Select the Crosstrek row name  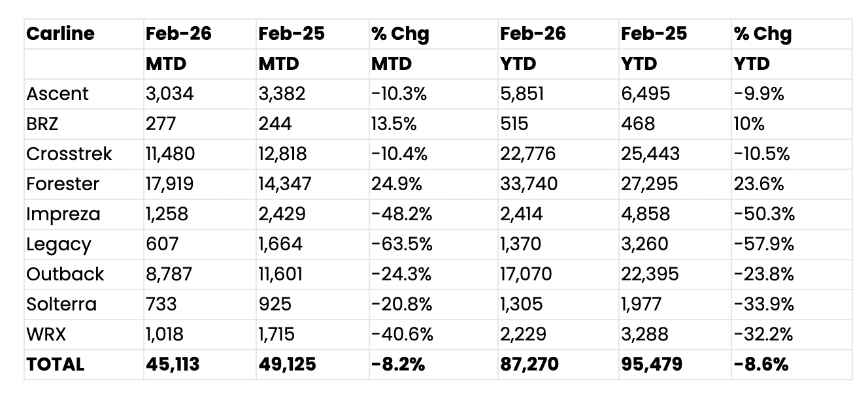(x=69, y=154)
